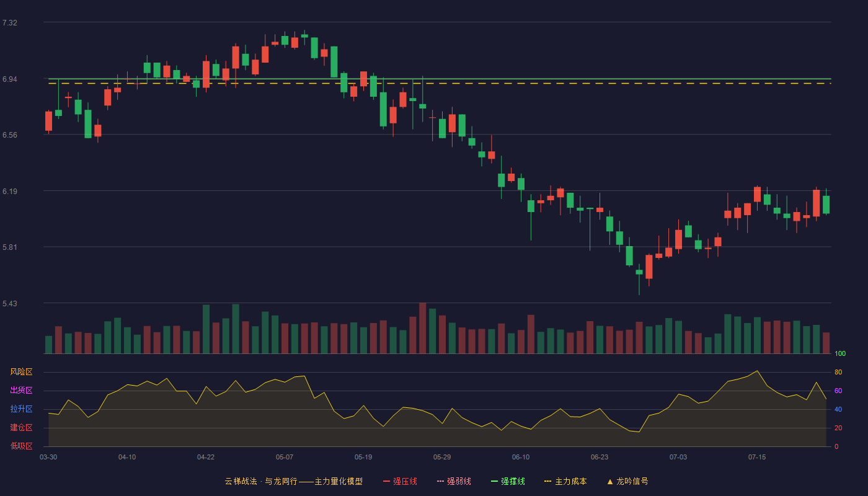Click the yellow dashed icon beside 主力成本
The width and height of the screenshot is (868, 496).
pos(547,481)
